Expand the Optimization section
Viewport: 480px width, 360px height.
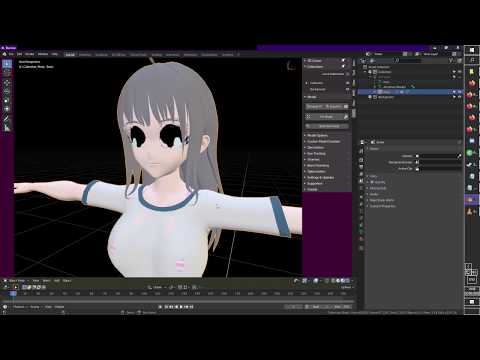tap(316, 171)
